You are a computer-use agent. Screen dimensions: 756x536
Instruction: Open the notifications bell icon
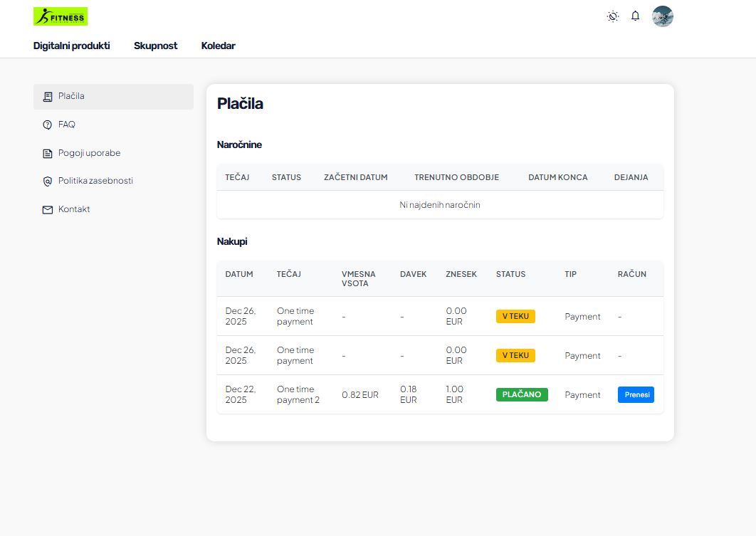pos(636,16)
